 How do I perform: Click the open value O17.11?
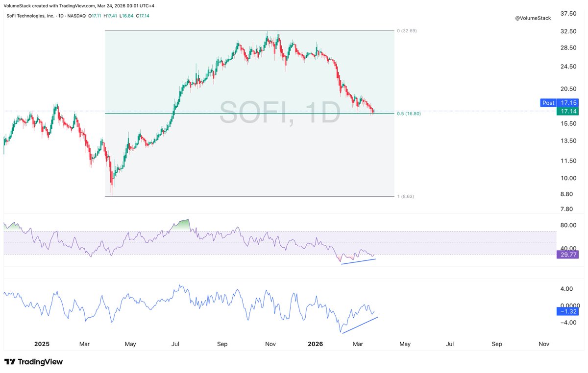click(95, 16)
